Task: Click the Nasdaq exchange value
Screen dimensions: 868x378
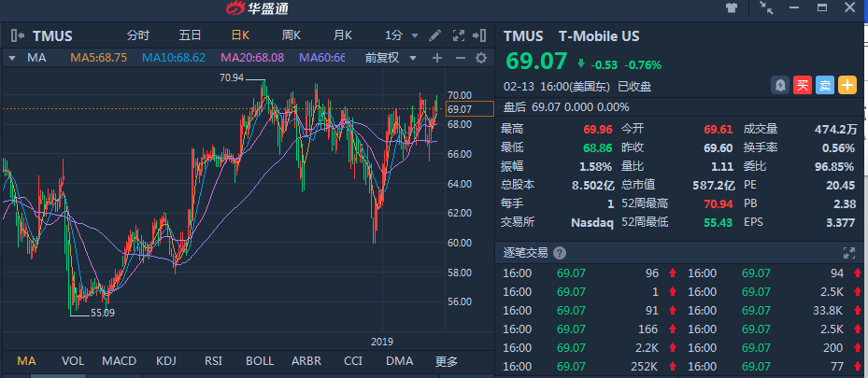Action: [592, 223]
